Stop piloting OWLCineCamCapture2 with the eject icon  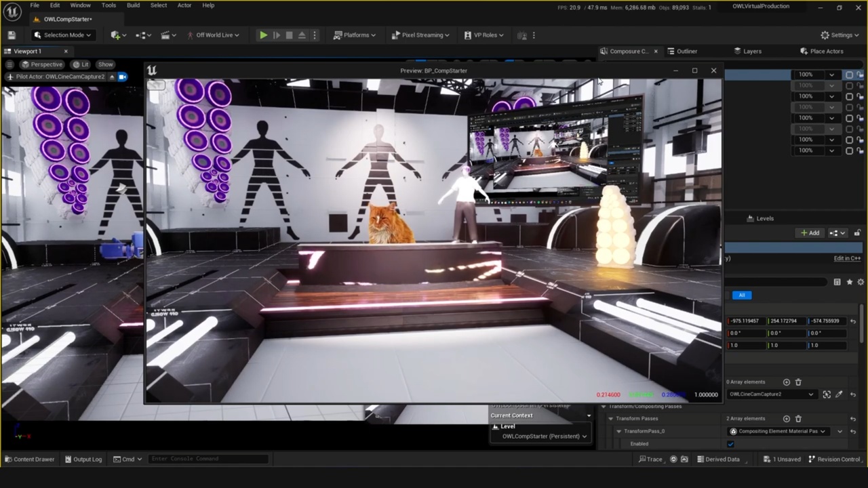click(112, 77)
